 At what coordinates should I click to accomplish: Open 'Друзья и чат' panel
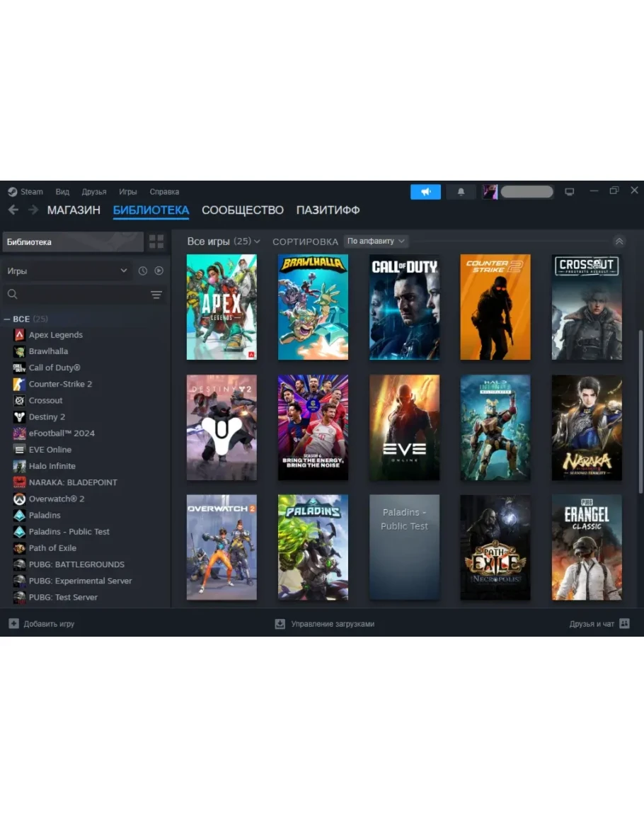pos(599,624)
